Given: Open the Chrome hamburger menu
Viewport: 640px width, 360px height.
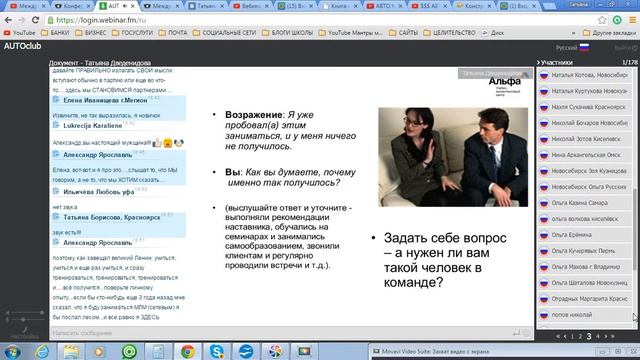Looking at the screenshot, I should pyautogui.click(x=632, y=20).
